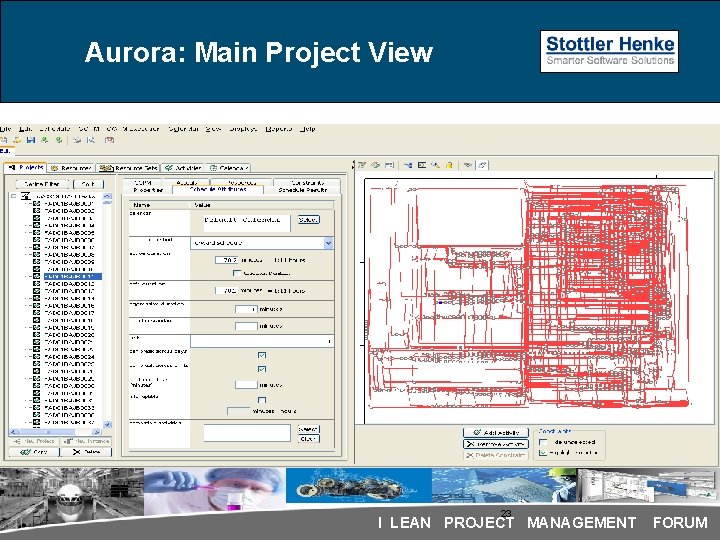
Task: Toggle the upper checked checkbox in attributes
Action: tap(262, 355)
